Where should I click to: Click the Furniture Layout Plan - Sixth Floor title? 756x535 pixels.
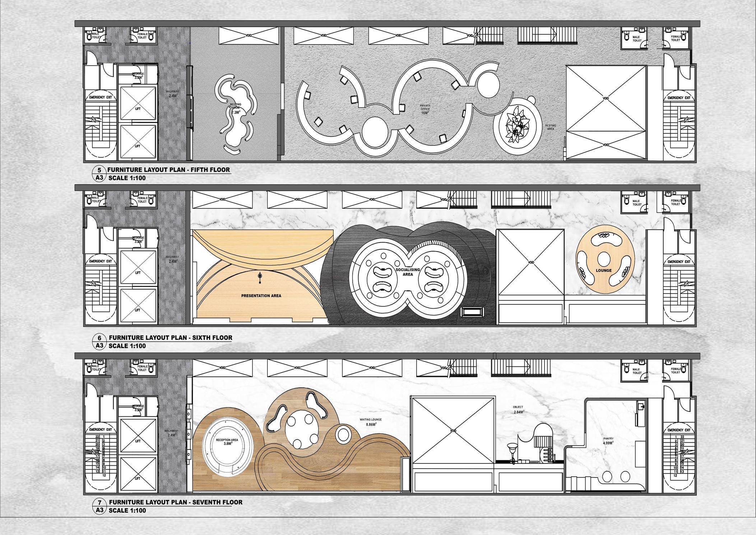(x=170, y=338)
